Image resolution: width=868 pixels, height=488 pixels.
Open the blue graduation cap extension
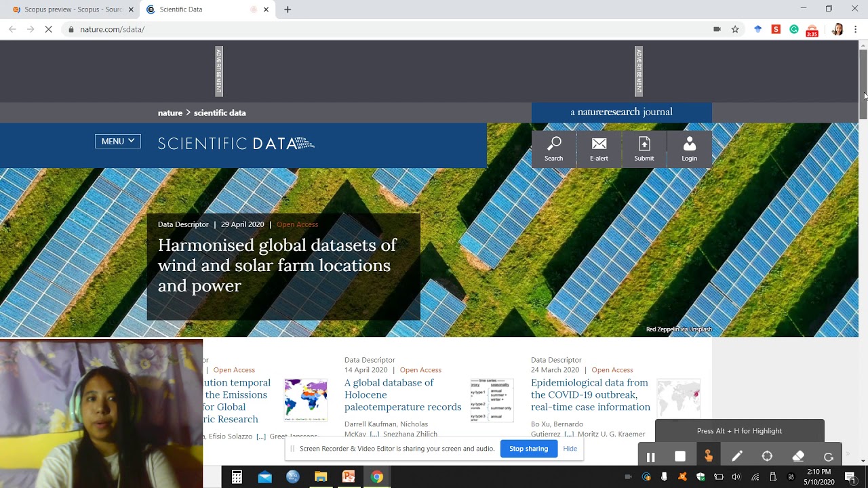coord(758,29)
